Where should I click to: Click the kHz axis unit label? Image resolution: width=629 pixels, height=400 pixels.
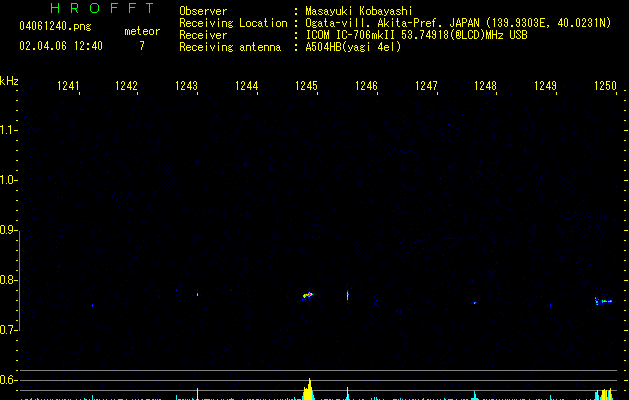[9, 81]
